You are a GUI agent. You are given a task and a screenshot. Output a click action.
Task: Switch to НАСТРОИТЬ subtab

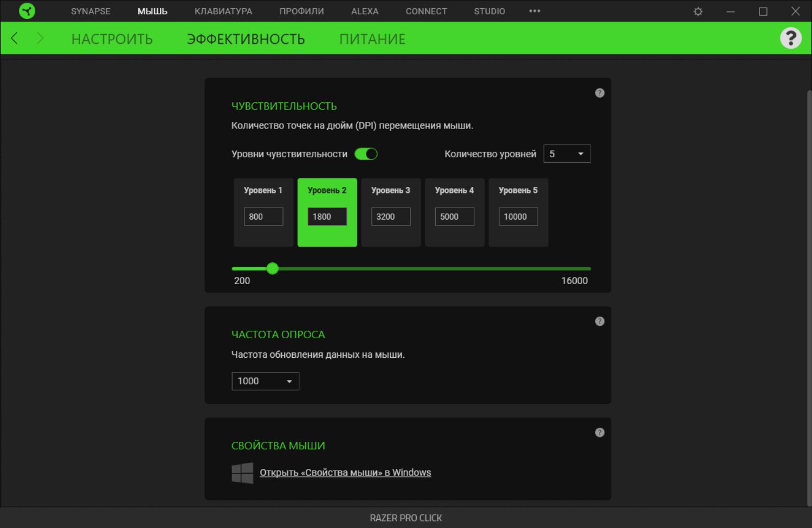click(x=112, y=39)
